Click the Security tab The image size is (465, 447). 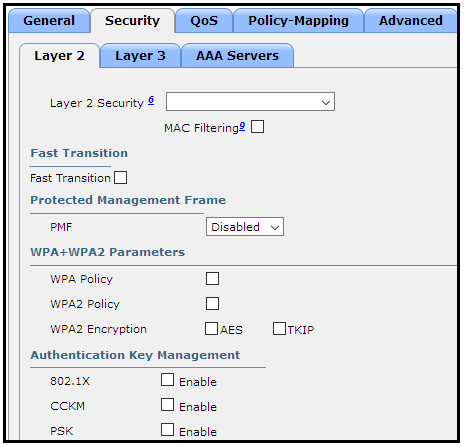coord(132,21)
